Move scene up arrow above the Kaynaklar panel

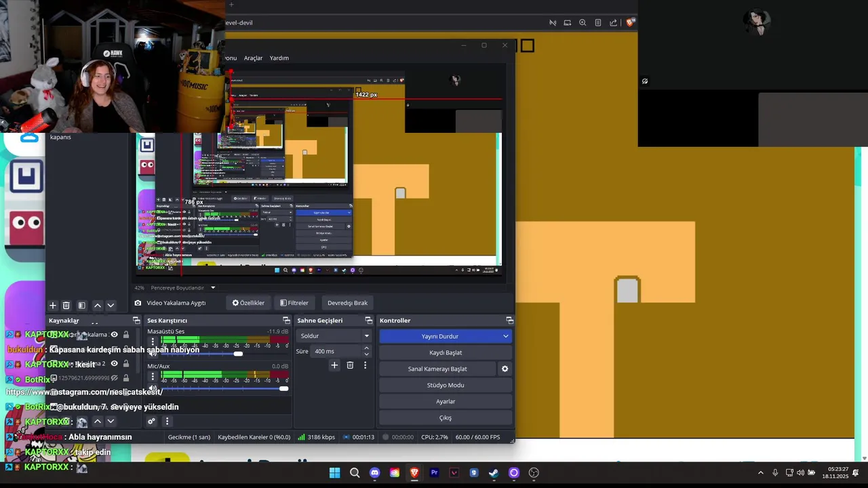pos(98,306)
